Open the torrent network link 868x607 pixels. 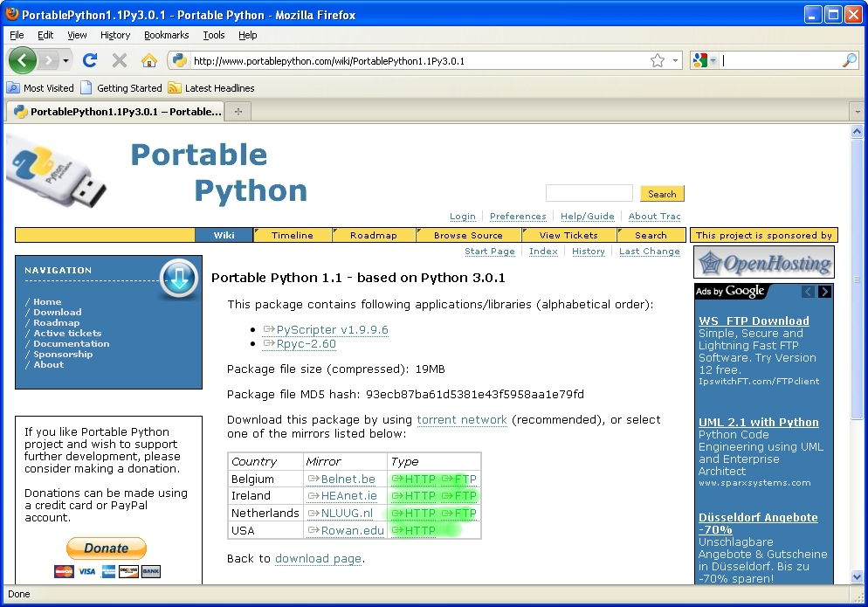point(462,420)
